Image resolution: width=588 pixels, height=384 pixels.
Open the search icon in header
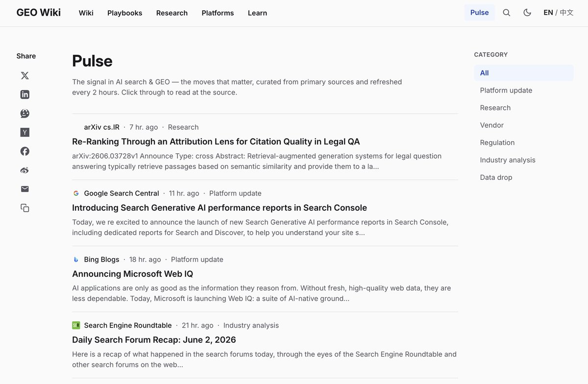point(507,13)
